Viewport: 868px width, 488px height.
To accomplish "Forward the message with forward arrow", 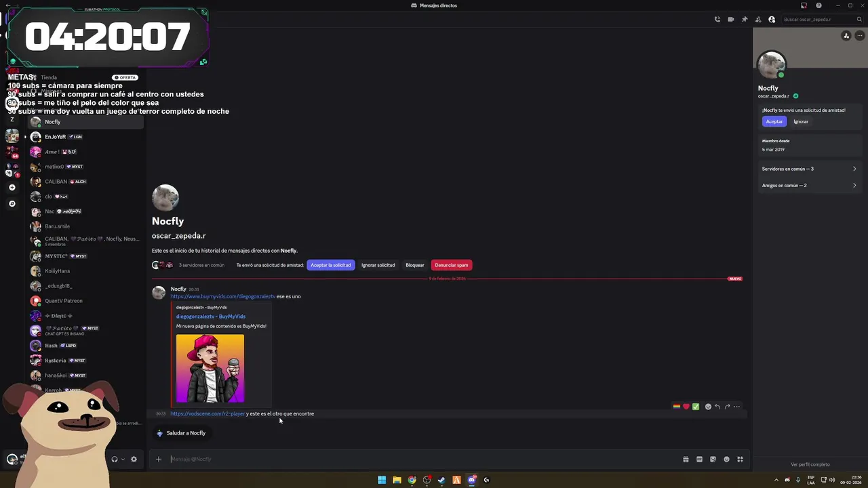I will [727, 407].
